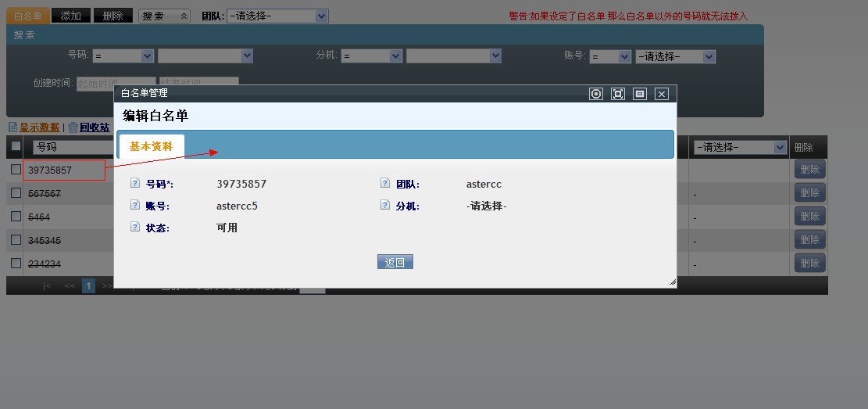
Task: Toggle the select-all checkbox in table header
Action: (16, 146)
